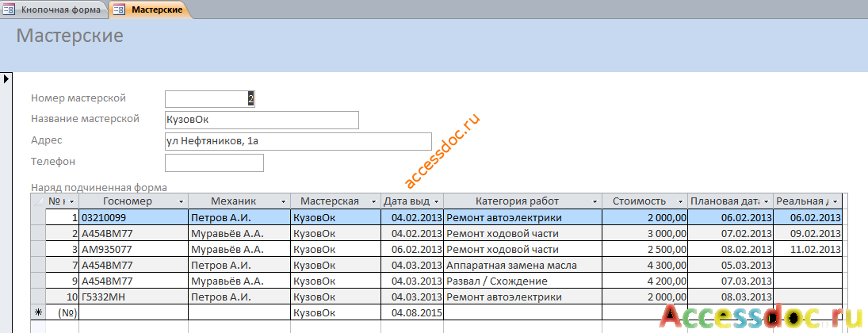Image resolution: width=868 pixels, height=333 pixels.
Task: Click the Стоимость column header
Action: pos(644,201)
